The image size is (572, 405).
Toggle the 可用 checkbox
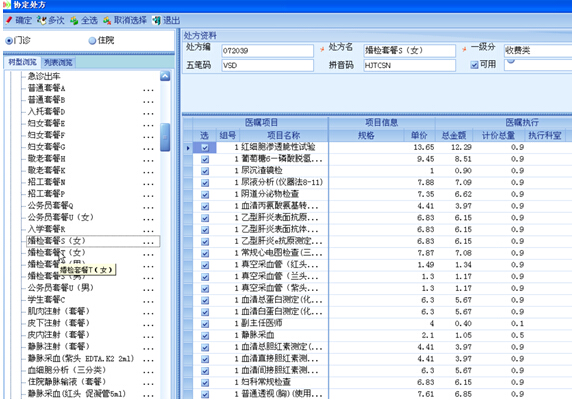point(474,65)
